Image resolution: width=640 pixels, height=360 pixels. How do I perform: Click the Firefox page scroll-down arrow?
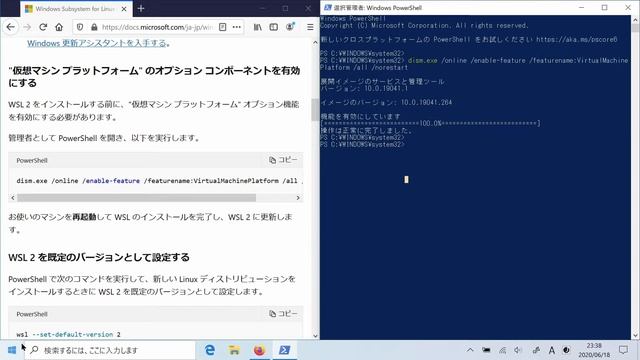tap(315, 336)
